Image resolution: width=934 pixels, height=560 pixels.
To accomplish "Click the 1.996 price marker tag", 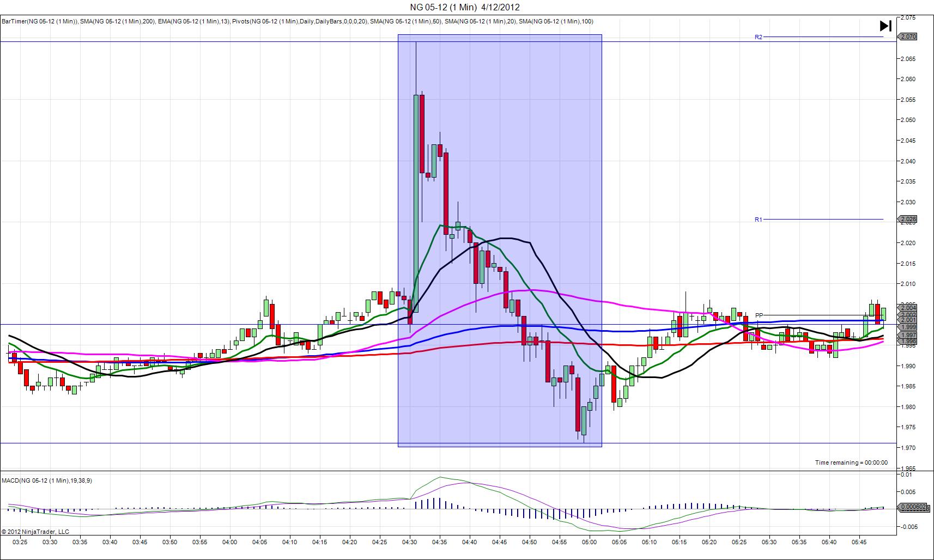I will (908, 342).
